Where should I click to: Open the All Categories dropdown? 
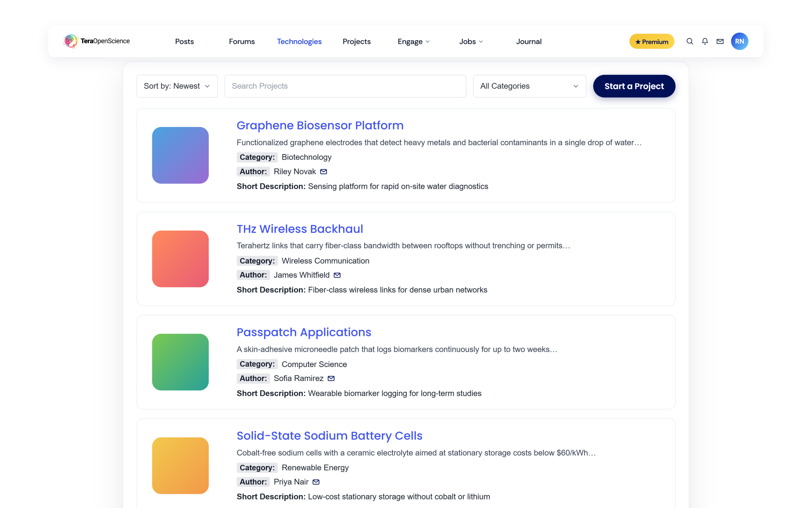529,86
